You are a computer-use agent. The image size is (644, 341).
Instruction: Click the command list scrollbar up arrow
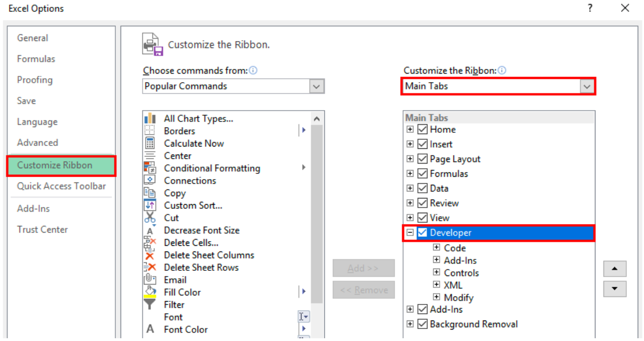pyautogui.click(x=317, y=119)
